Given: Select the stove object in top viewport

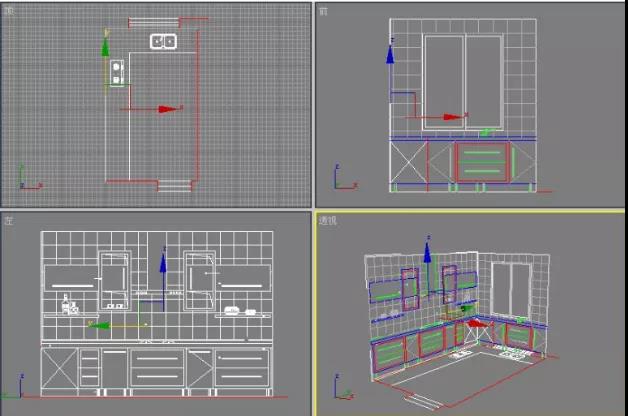Looking at the screenshot, I should pyautogui.click(x=117, y=71).
